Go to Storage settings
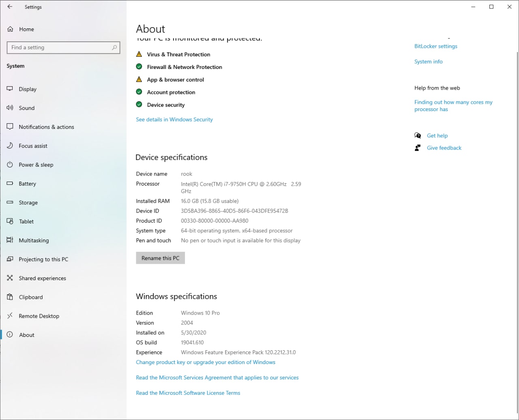519x420 pixels. 63,203
